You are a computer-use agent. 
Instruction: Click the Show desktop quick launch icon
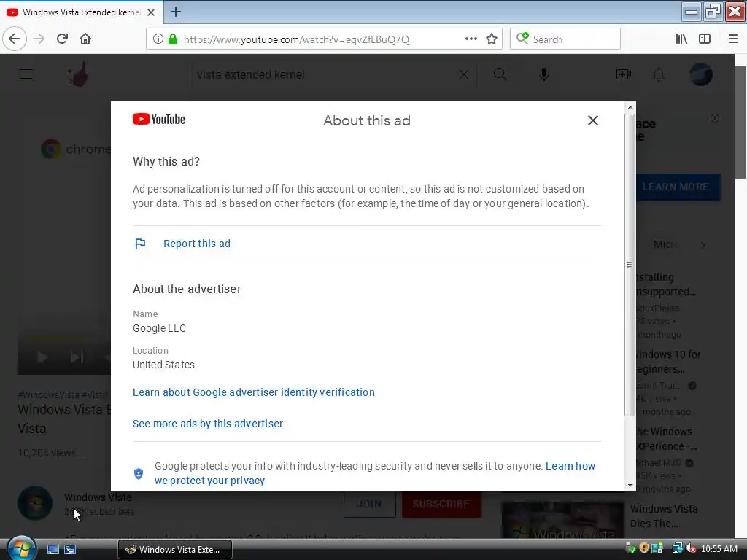53,550
